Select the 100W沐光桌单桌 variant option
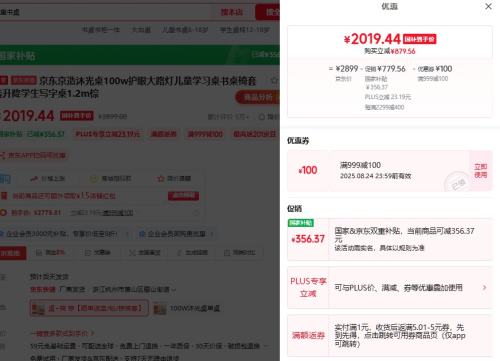This screenshot has width=500, height=361. tap(187, 308)
